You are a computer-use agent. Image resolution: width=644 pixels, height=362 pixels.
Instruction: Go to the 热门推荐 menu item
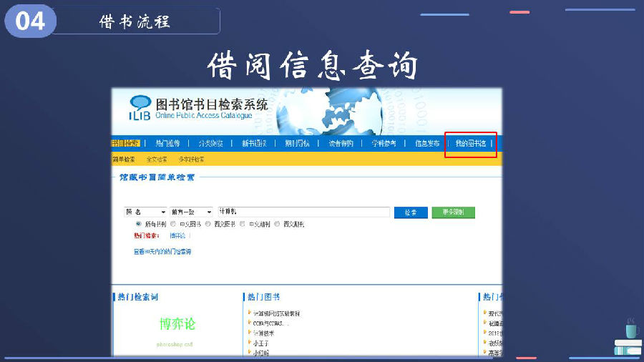click(167, 144)
